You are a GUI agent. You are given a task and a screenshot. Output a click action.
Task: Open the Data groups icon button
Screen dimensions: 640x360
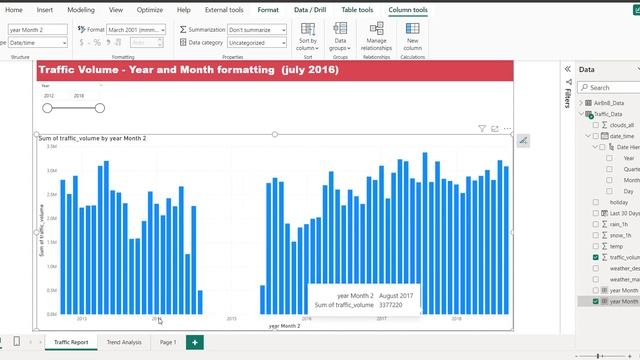pos(340,29)
